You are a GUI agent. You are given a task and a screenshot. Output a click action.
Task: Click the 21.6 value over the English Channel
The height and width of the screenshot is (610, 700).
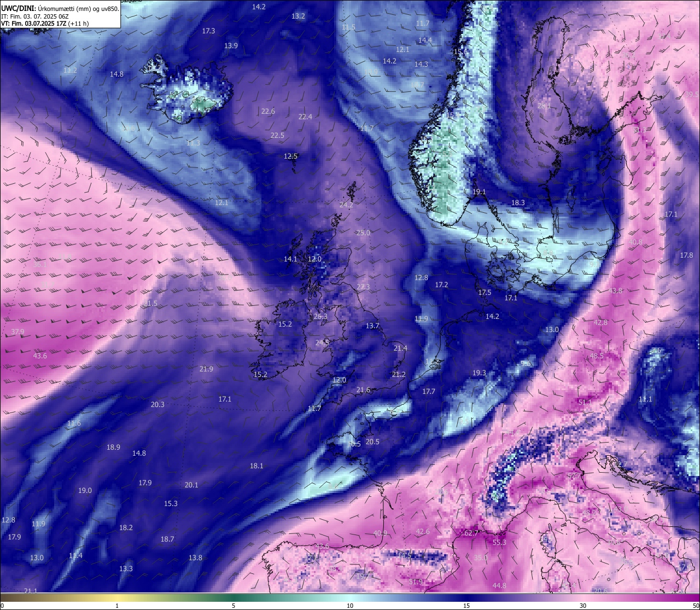coord(363,390)
